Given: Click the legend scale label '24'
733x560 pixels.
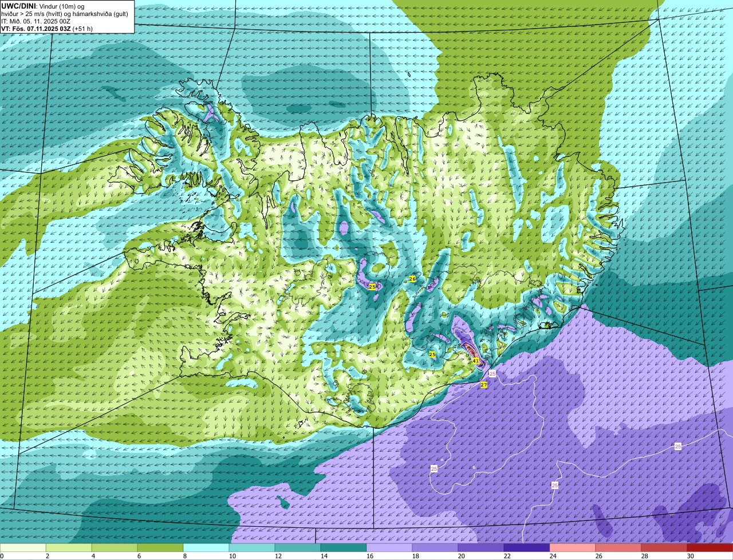Looking at the screenshot, I should tap(553, 556).
